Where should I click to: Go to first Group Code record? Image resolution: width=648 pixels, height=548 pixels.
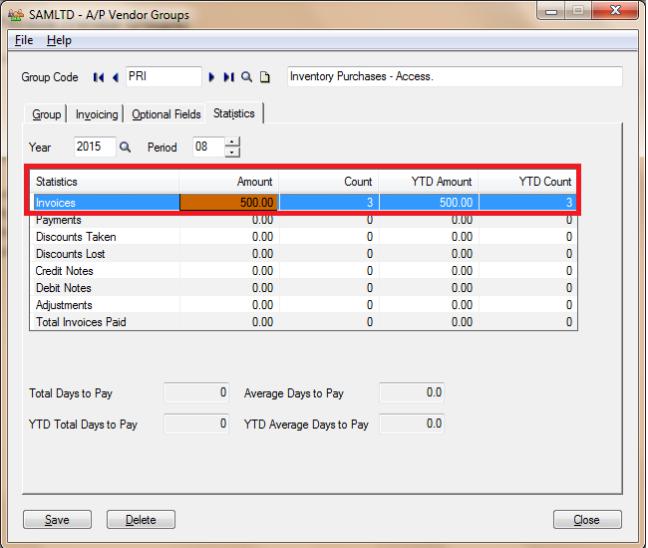tap(98, 77)
